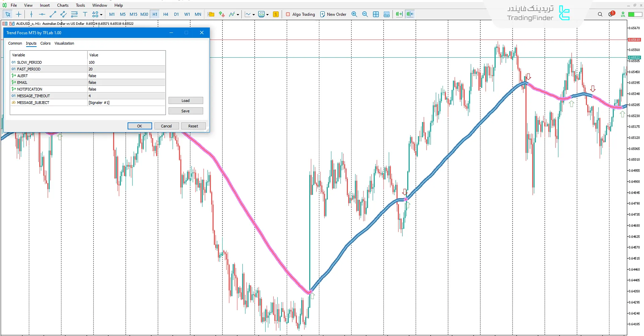Viewport: 644px width, 336px height.
Task: Toggle Algo Trading on
Action: click(x=300, y=14)
